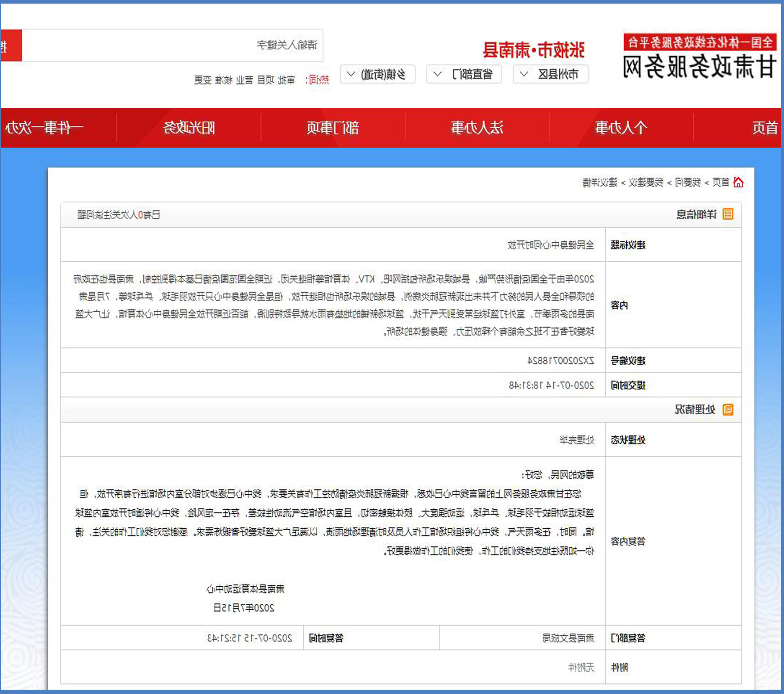Click the signature 肃南县体育运动中心
Viewport: 784px width, 694px height.
point(246,589)
